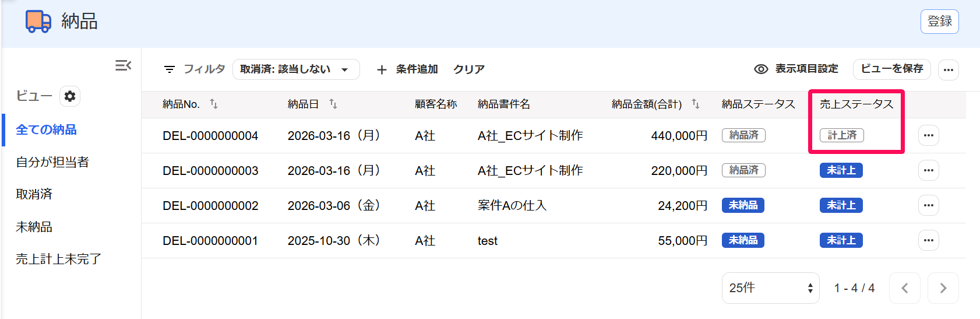
Task: Click the 55,000円 amount cell
Action: [683, 241]
